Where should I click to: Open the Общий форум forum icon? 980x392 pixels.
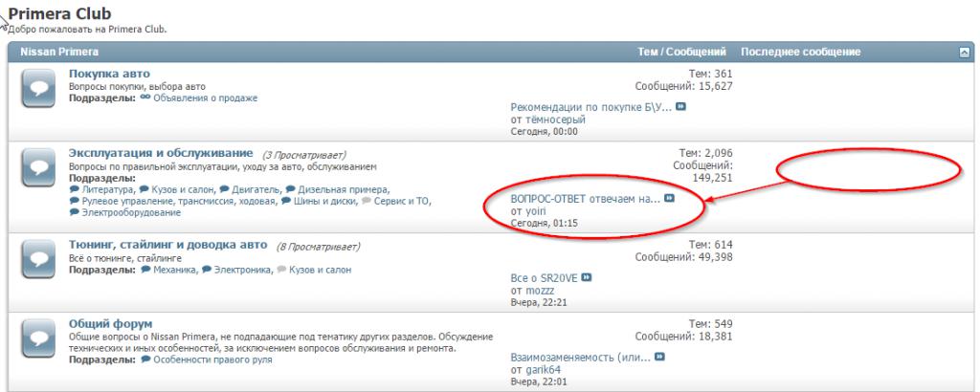[x=38, y=338]
